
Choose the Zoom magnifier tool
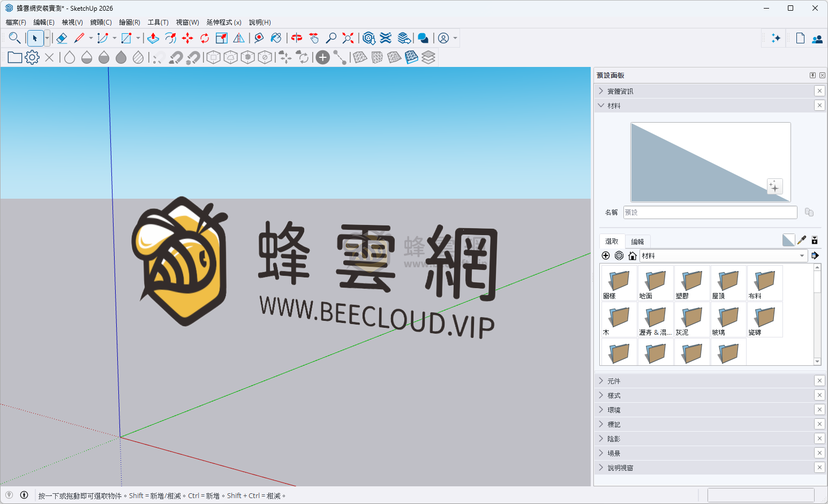(x=331, y=38)
